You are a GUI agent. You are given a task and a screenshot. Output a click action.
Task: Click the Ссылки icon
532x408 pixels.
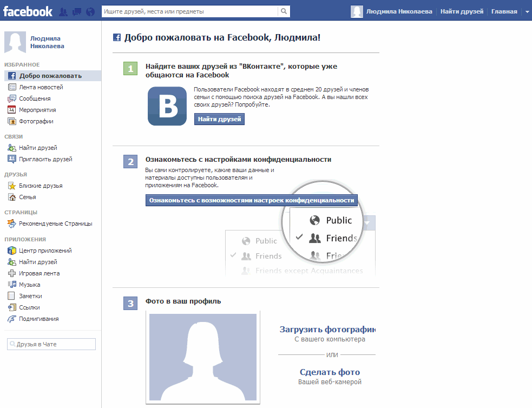(12, 307)
